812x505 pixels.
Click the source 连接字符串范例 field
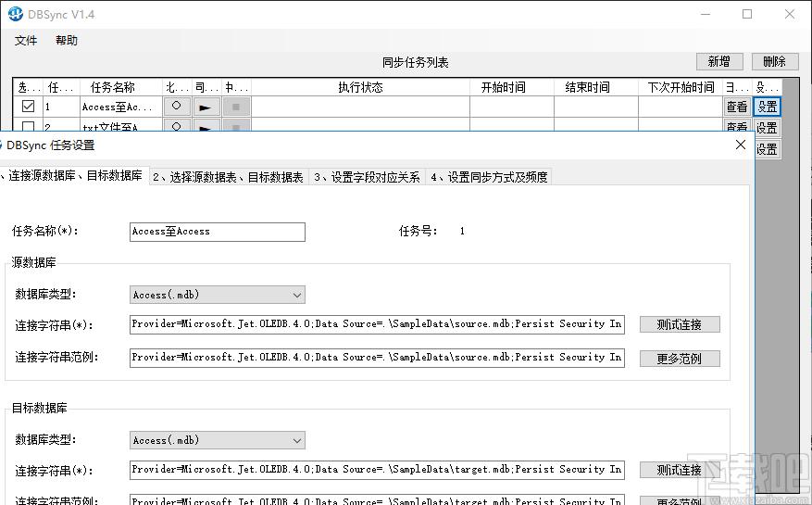377,358
